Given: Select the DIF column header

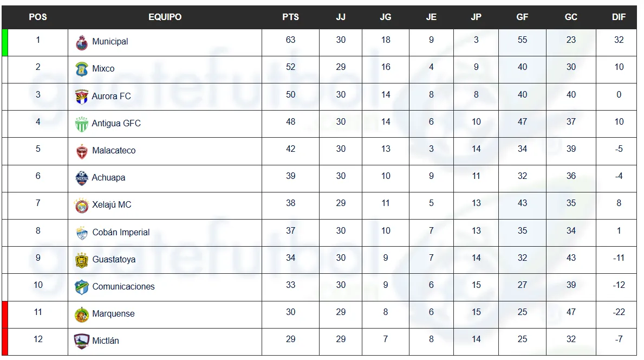Looking at the screenshot, I should (x=619, y=17).
